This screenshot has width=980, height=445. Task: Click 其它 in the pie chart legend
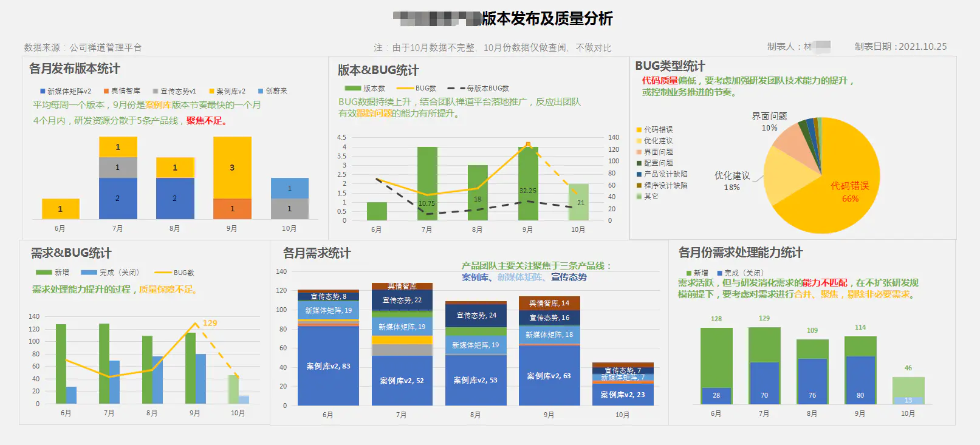(648, 196)
